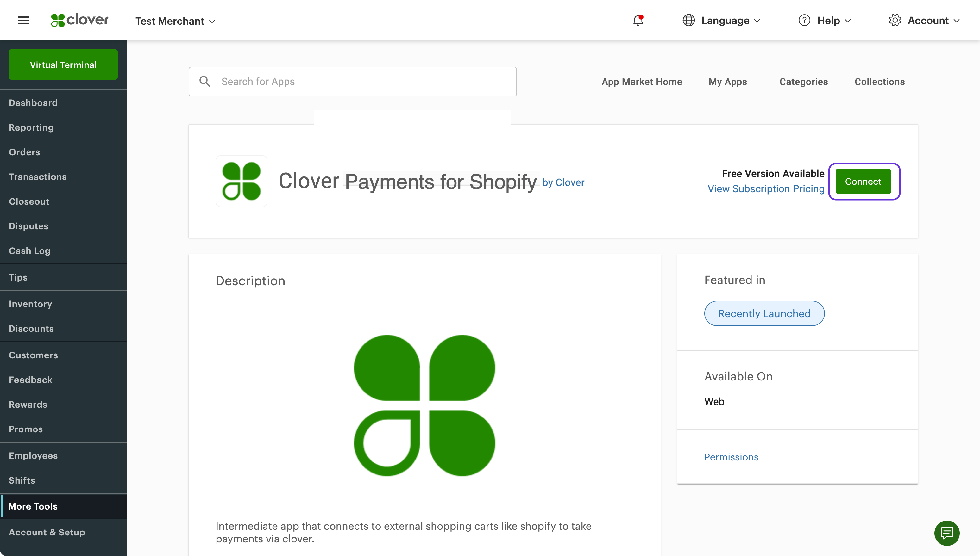Select the App Market Home tab
This screenshot has width=980, height=556.
(x=641, y=81)
